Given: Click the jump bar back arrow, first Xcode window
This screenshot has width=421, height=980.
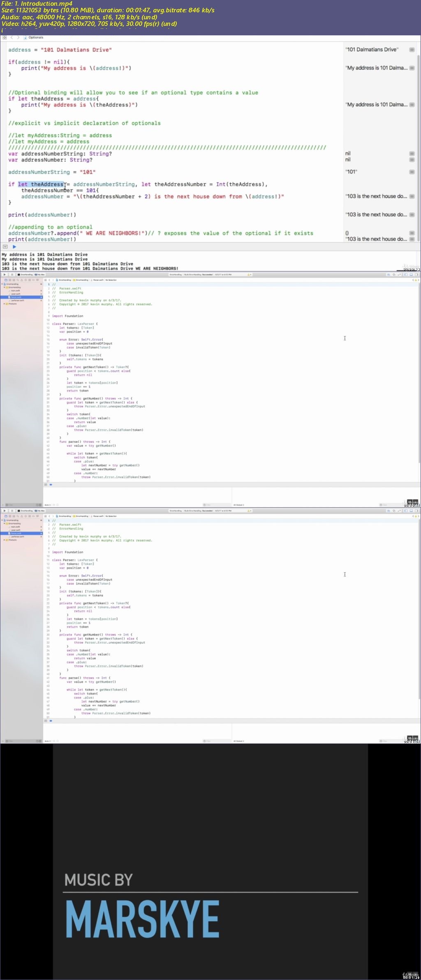Looking at the screenshot, I should tap(49, 280).
